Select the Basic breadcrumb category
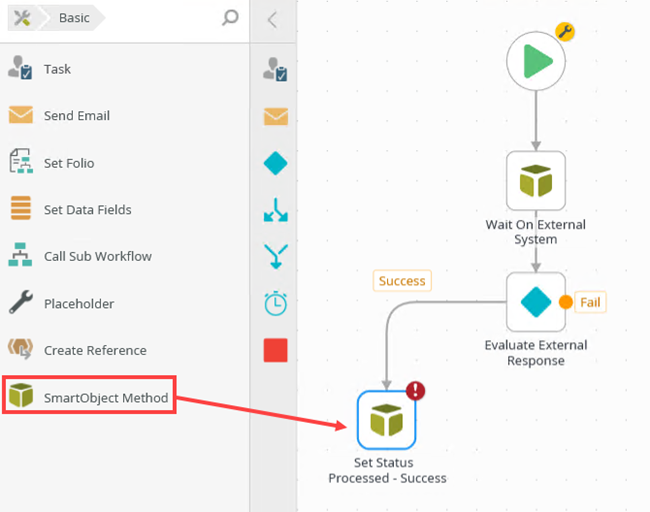Screen dimensions: 650x512 pyautogui.click(x=74, y=18)
